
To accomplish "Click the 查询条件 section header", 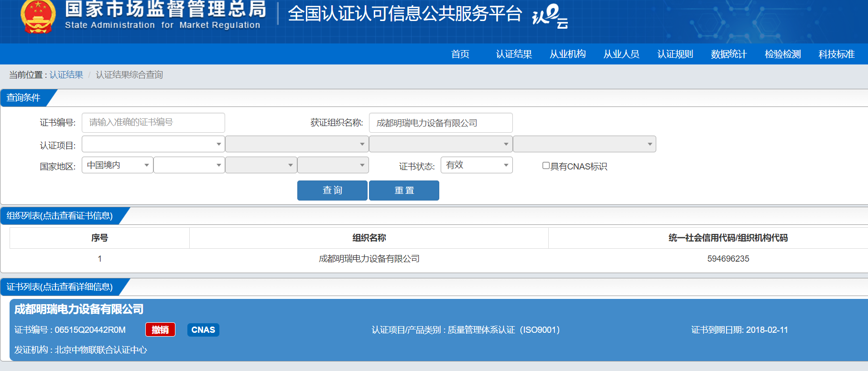I will pos(23,97).
